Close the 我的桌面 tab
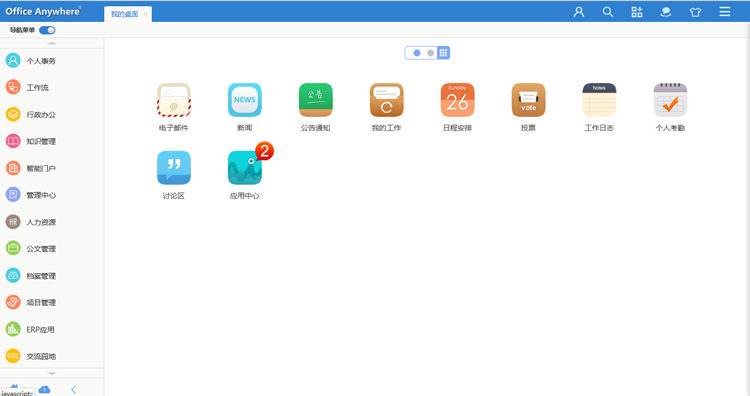Screen dimensions: 750x396 tap(145, 14)
